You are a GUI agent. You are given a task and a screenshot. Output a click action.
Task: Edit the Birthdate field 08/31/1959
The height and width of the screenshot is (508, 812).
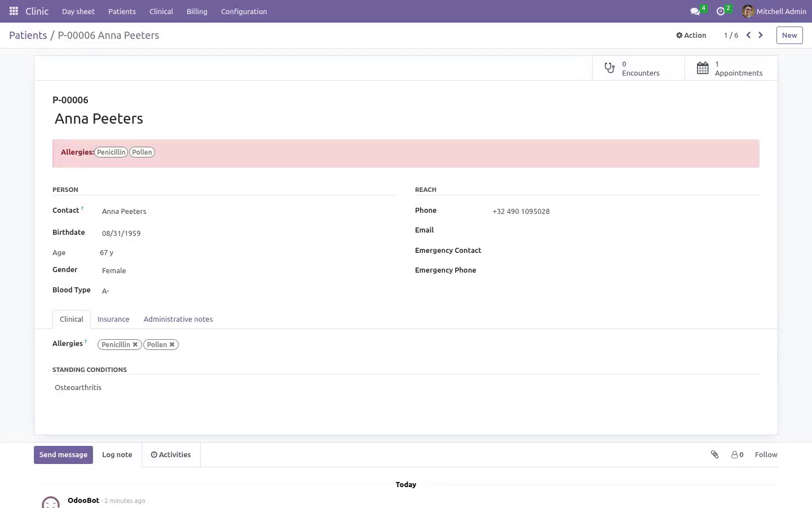pyautogui.click(x=248, y=233)
